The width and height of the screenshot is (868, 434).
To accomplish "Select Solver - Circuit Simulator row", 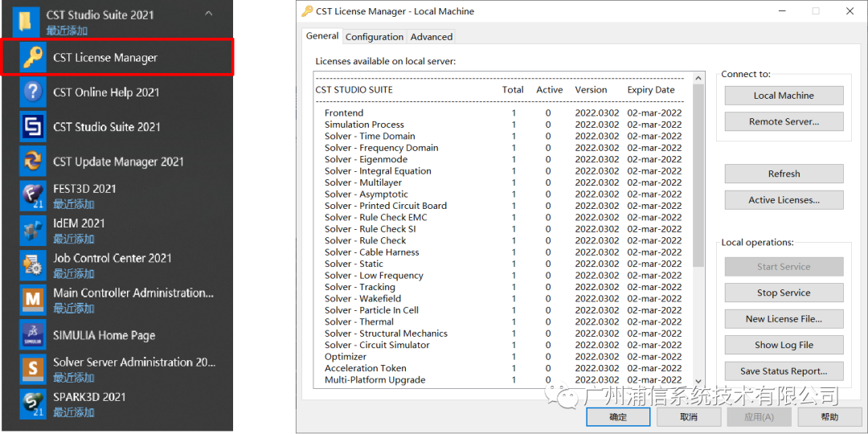I will (x=502, y=345).
